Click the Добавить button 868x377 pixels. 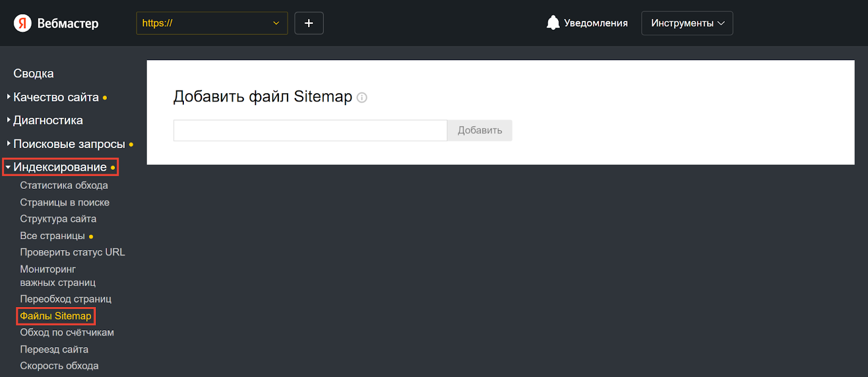pos(480,131)
